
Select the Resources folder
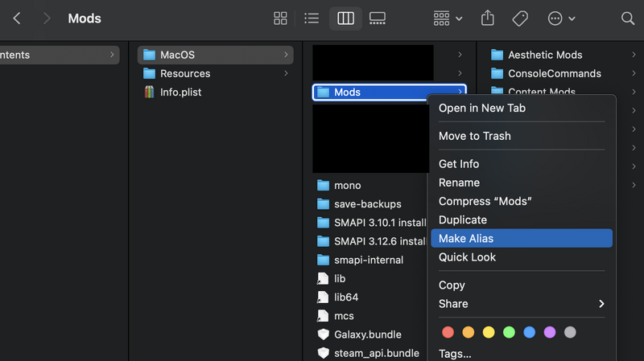tap(215, 73)
